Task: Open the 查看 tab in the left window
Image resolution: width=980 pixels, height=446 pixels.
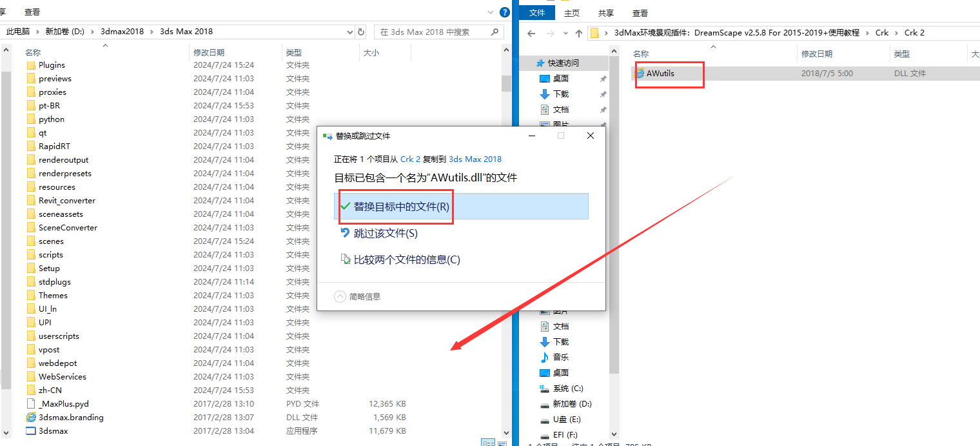Action: click(x=32, y=12)
